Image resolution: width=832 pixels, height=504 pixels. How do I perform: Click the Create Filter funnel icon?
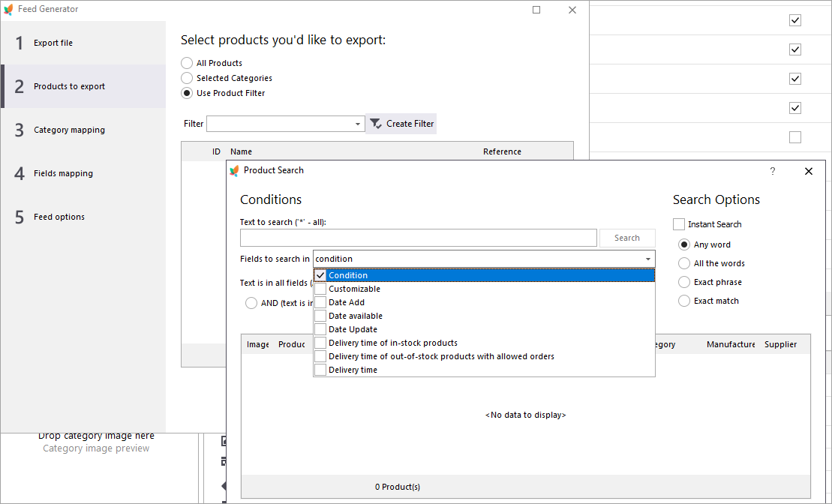[x=376, y=124]
